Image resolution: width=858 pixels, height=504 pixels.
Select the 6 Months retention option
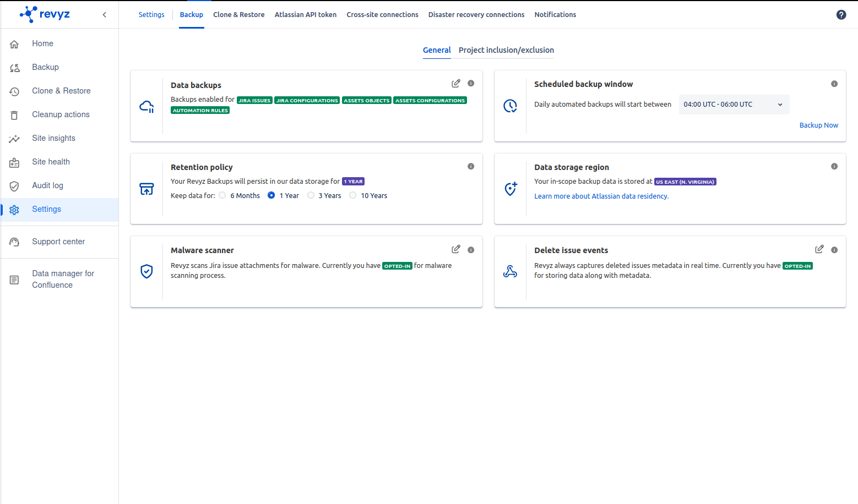(x=222, y=195)
